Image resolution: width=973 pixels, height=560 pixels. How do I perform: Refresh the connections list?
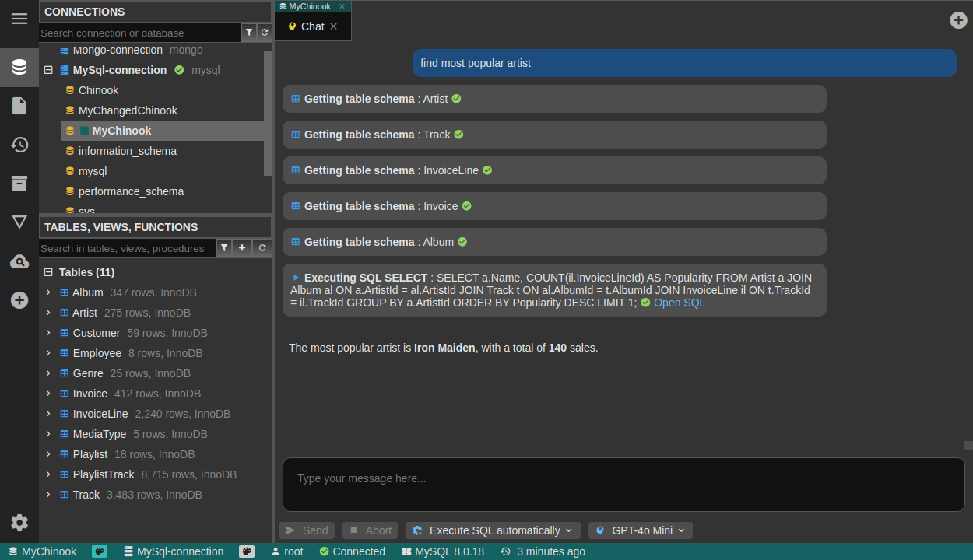pos(265,33)
